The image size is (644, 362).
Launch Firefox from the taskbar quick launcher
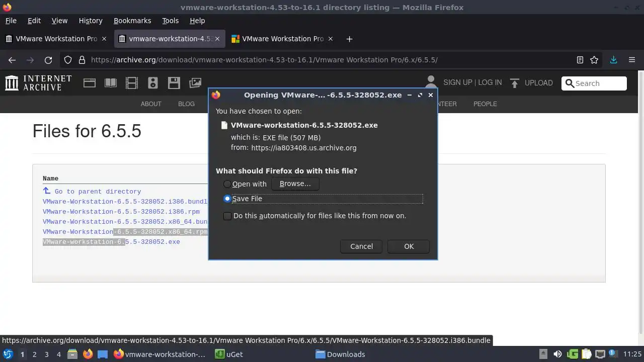coord(88,354)
